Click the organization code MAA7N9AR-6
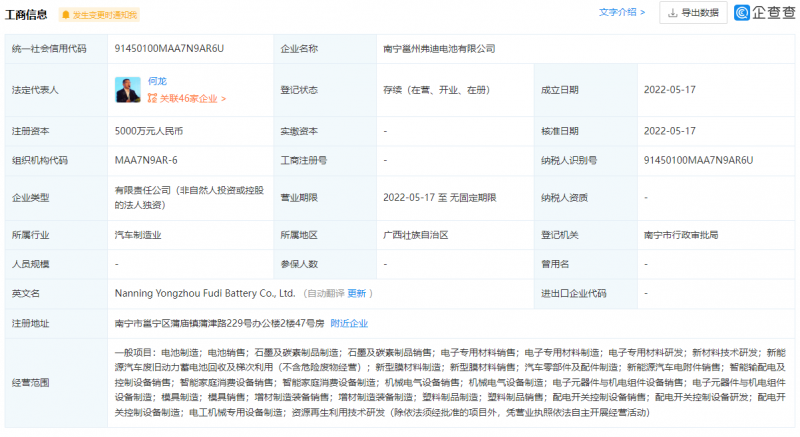This screenshot has height=437, width=800. (x=147, y=160)
